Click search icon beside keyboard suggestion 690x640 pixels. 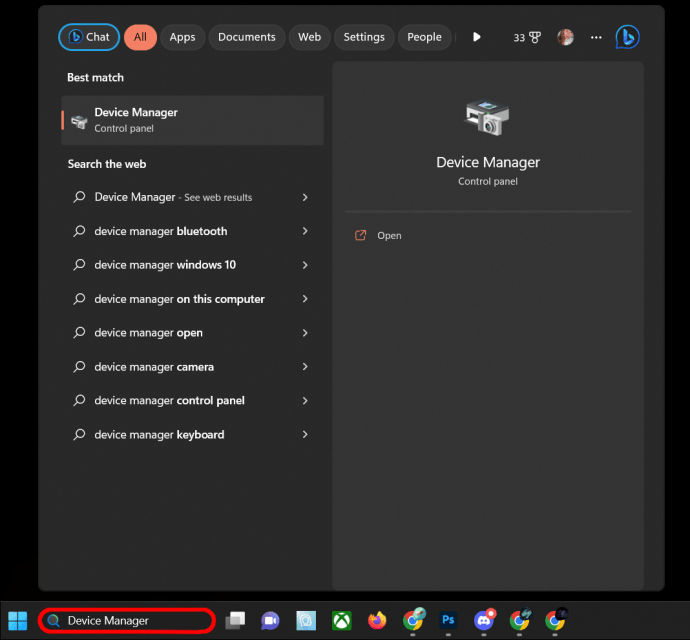(x=79, y=434)
